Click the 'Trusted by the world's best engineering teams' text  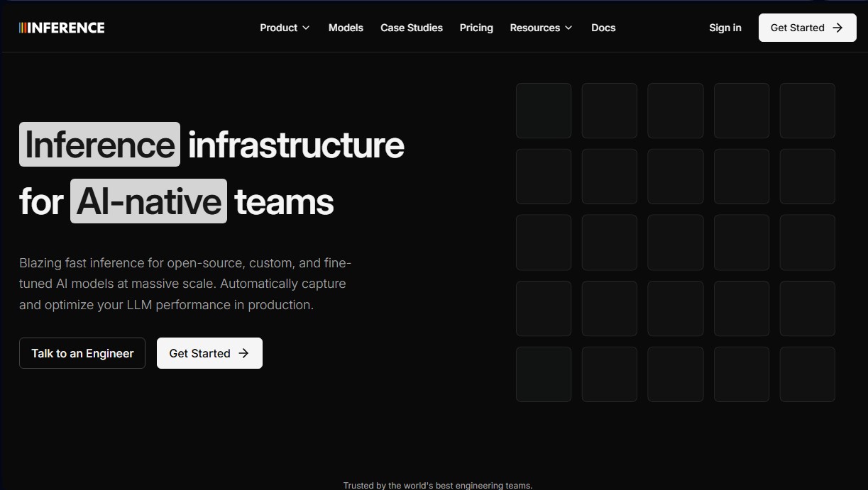pos(438,486)
